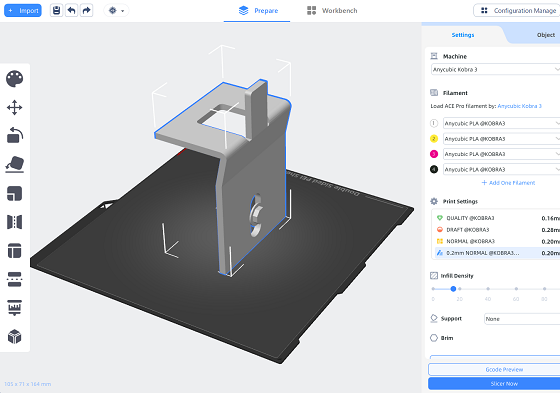Switch to the Workbench tab
560x393 pixels.
332,11
